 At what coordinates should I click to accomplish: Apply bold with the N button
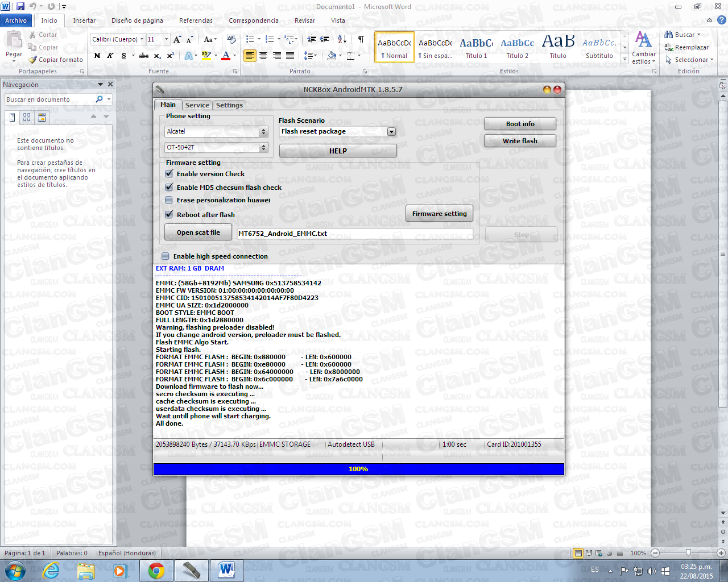(97, 56)
